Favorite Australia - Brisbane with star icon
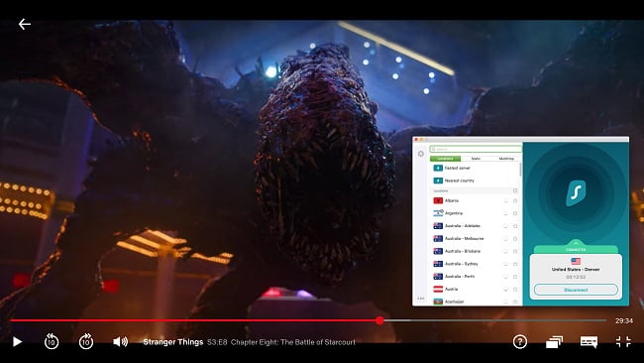Viewport: 644px width, 363px height. tap(515, 251)
